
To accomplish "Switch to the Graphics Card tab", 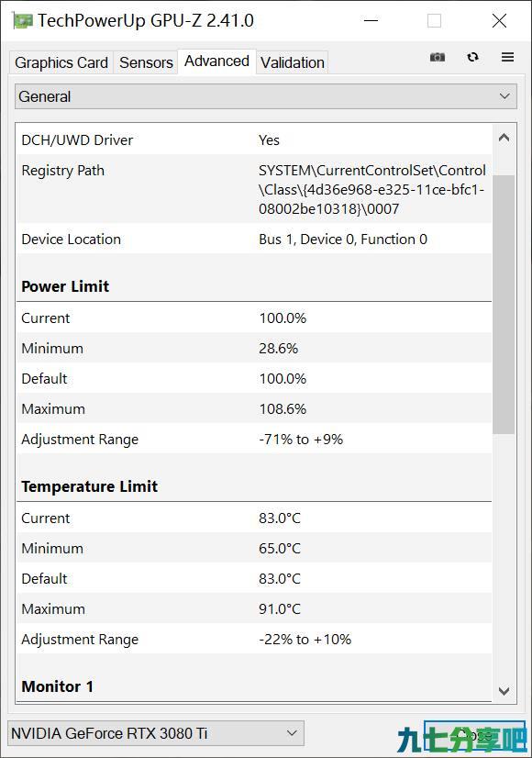I will coord(61,62).
